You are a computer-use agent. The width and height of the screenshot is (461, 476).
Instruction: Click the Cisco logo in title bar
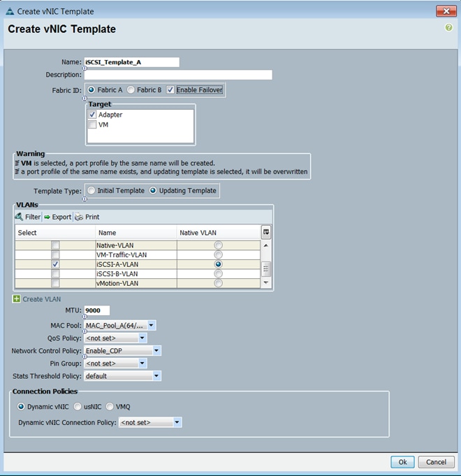(10, 12)
